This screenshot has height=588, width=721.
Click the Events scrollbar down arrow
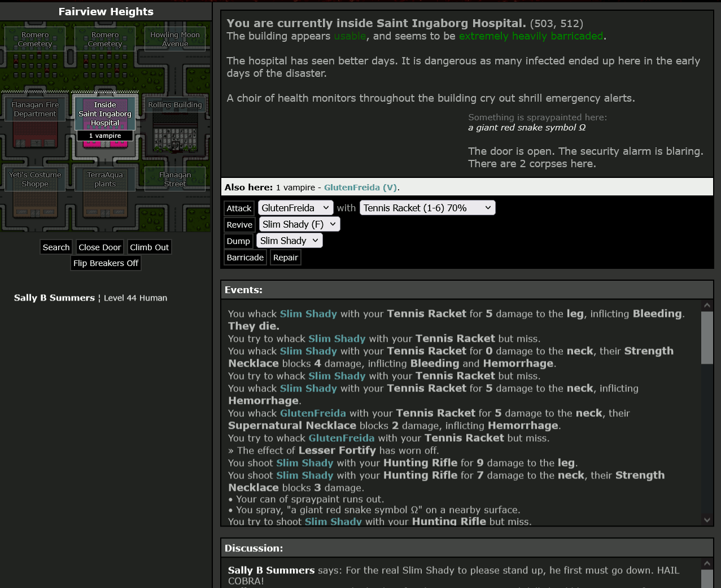click(707, 520)
